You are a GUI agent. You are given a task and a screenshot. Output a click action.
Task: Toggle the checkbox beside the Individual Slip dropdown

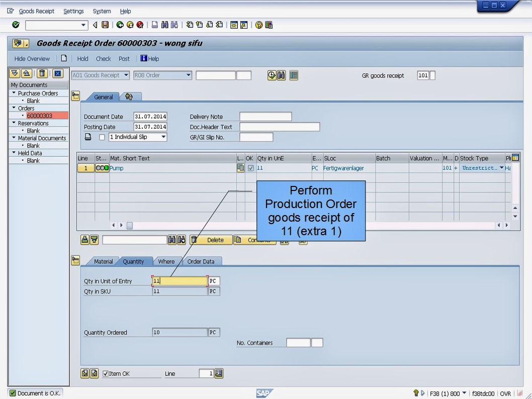pyautogui.click(x=102, y=137)
